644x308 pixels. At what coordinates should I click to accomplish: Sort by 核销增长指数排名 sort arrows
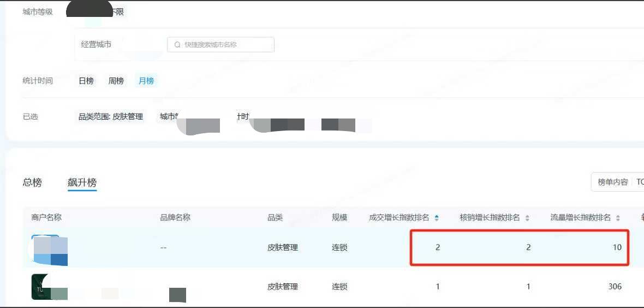click(527, 218)
